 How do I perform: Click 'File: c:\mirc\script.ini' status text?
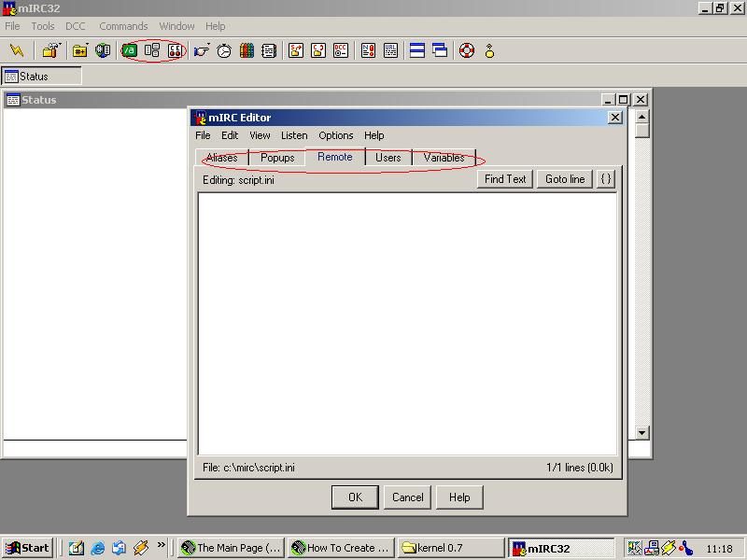coord(248,468)
